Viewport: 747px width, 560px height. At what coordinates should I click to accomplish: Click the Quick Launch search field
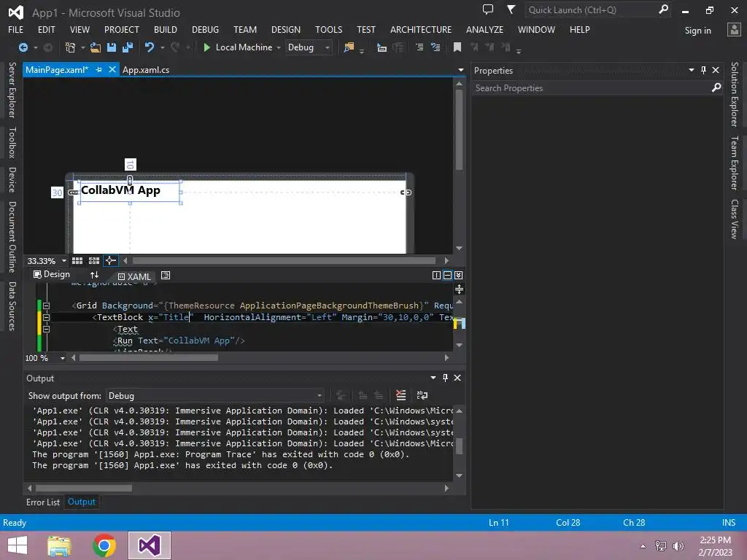[591, 9]
